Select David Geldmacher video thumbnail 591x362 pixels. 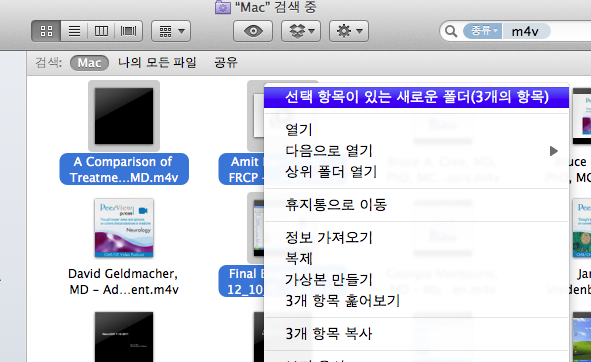click(x=124, y=228)
